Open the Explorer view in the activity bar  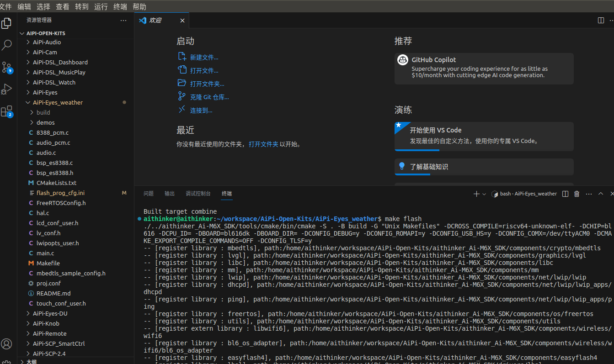coord(6,23)
